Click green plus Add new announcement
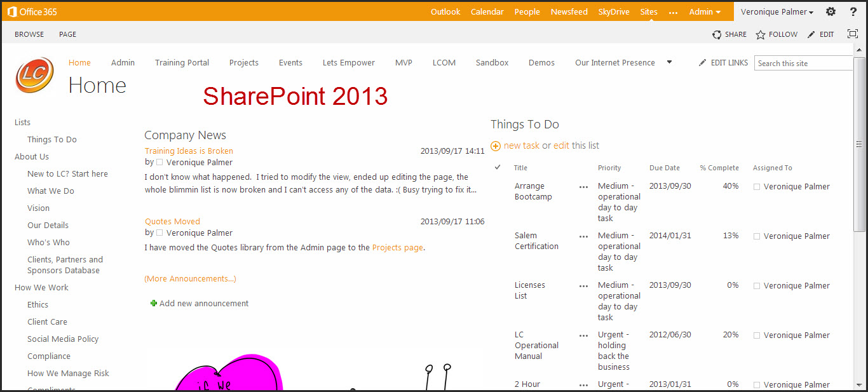The width and height of the screenshot is (868, 392). coord(153,304)
